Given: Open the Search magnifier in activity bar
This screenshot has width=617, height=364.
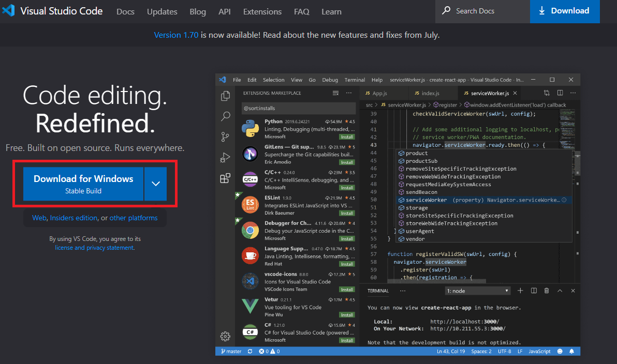Looking at the screenshot, I should coord(226,116).
